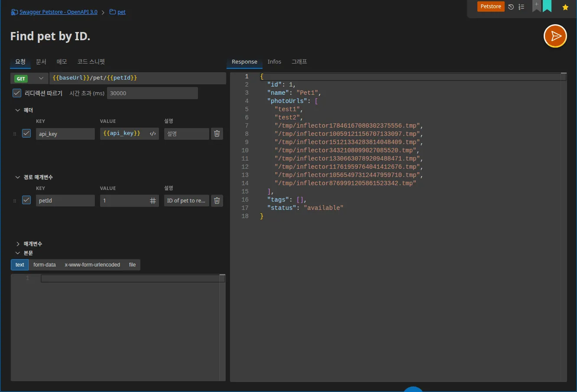
Task: Switch to the 문서 tab
Action: pos(41,62)
